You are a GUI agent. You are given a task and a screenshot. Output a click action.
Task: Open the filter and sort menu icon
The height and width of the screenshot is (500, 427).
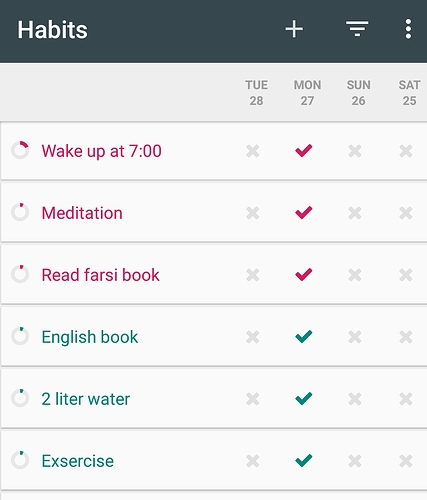[357, 29]
